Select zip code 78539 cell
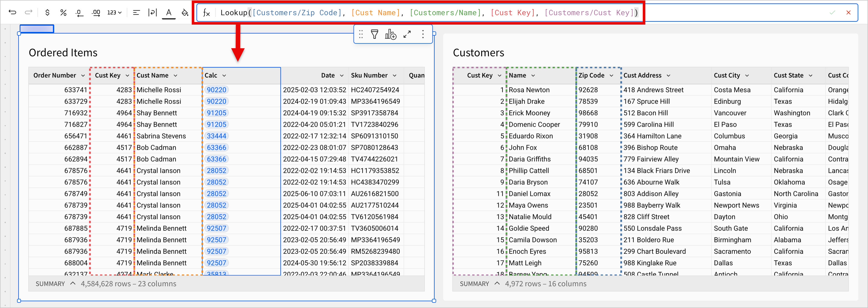Image resolution: width=868 pixels, height=308 pixels. coord(598,101)
